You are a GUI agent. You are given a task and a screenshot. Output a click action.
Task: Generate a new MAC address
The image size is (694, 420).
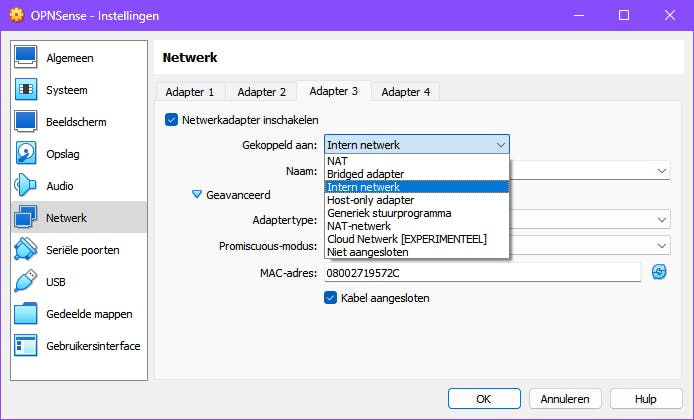[659, 272]
